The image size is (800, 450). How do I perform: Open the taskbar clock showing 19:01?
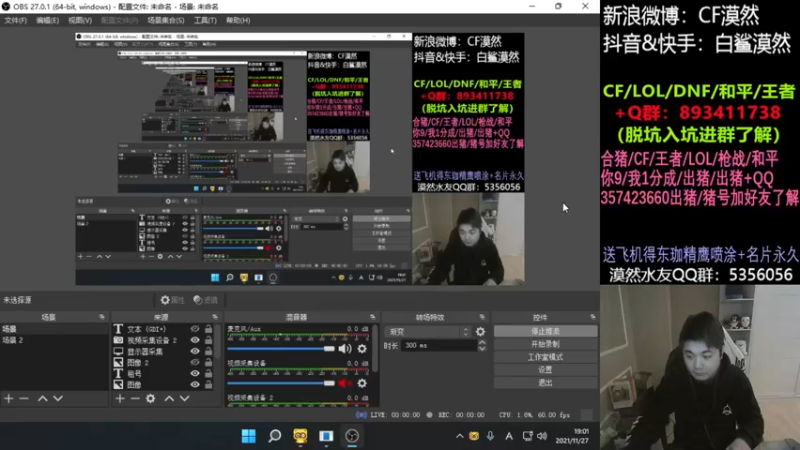point(574,436)
